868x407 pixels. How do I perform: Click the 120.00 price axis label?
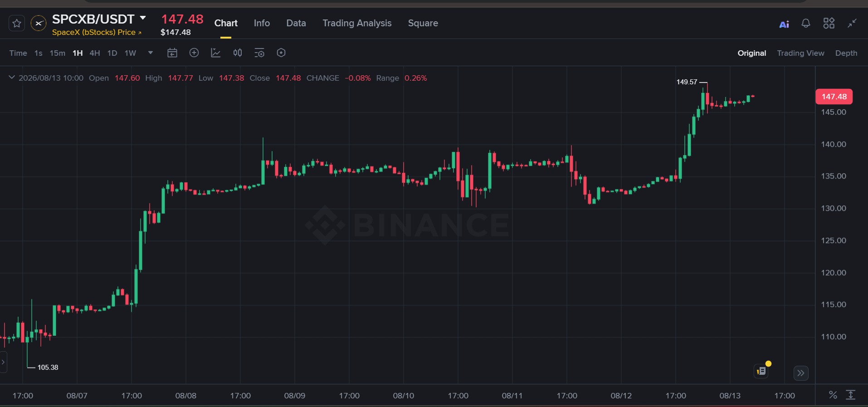834,272
